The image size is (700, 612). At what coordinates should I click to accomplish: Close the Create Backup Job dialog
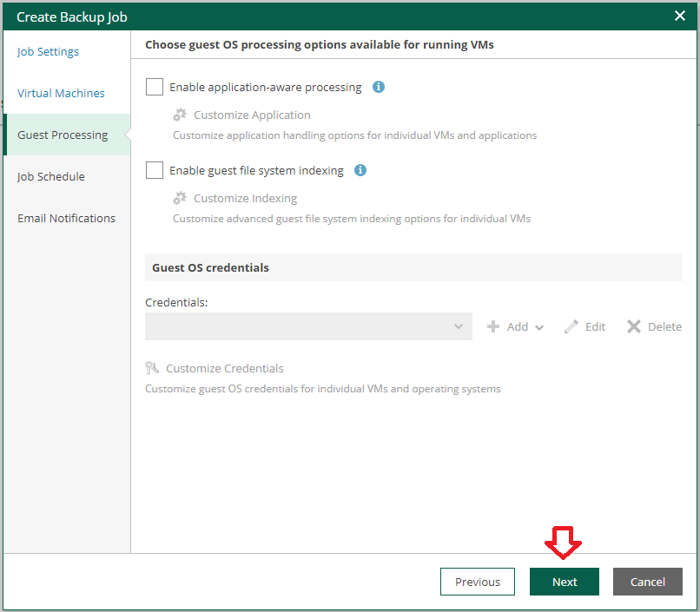click(680, 16)
